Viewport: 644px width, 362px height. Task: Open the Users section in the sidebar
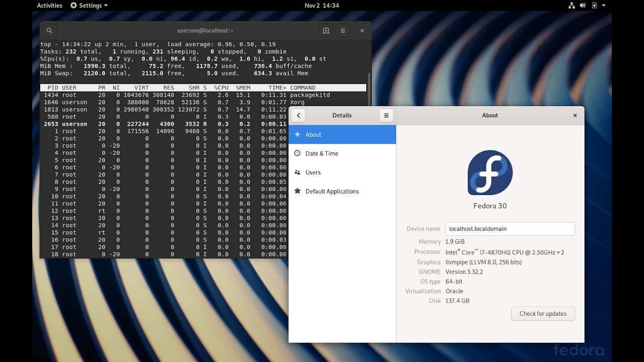tap(342, 172)
